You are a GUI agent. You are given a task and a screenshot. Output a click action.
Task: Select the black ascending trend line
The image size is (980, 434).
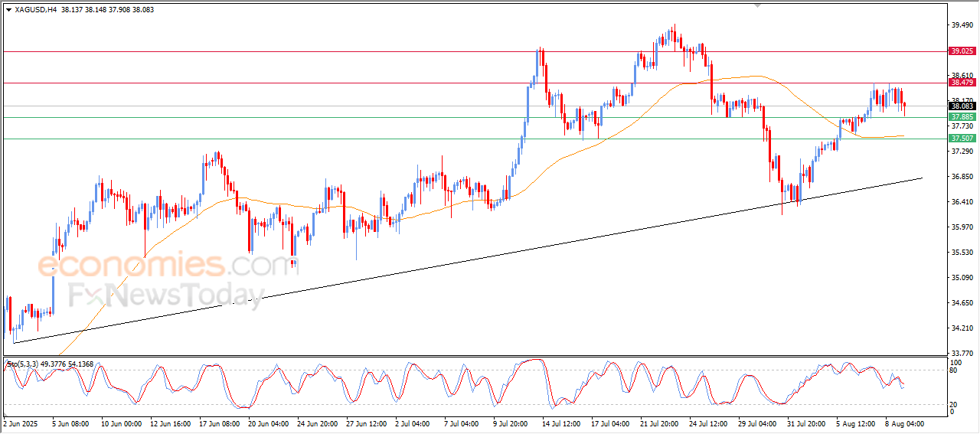pos(468,260)
